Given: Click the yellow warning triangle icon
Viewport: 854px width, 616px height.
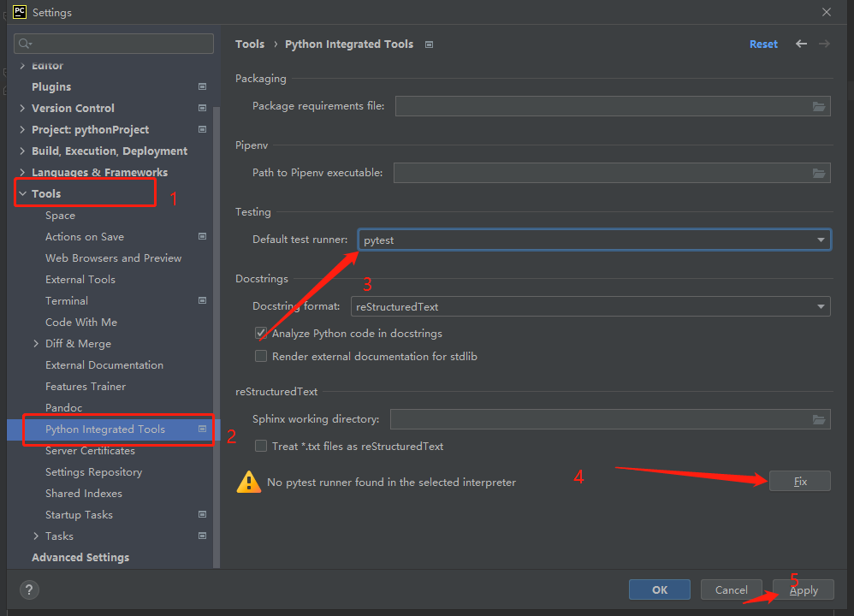Looking at the screenshot, I should [249, 482].
